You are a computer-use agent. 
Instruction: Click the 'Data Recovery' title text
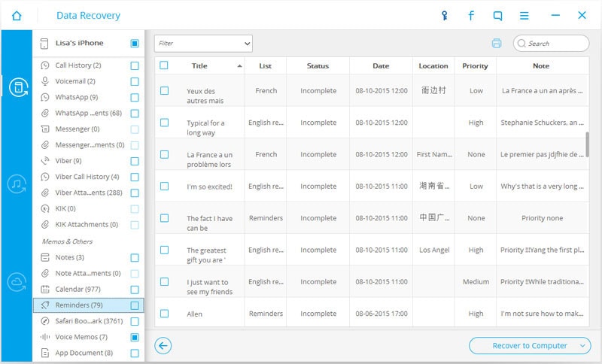88,16
